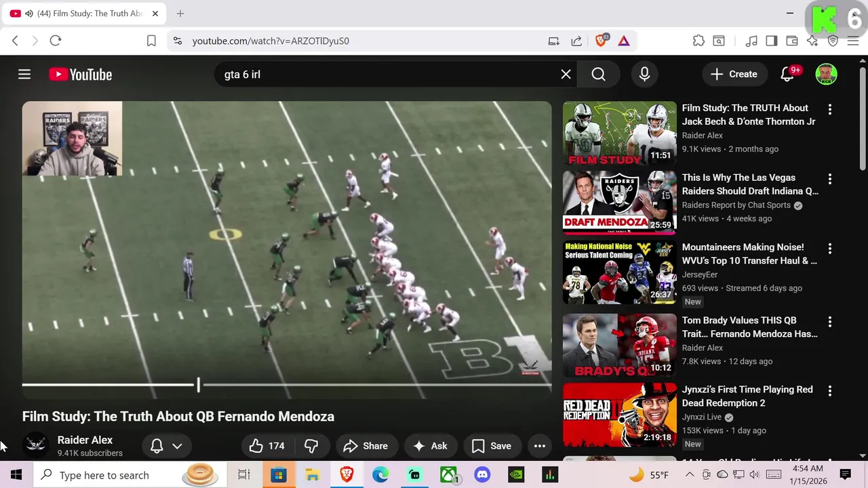Open a new browser tab
Image resolution: width=868 pixels, height=488 pixels.
point(180,14)
